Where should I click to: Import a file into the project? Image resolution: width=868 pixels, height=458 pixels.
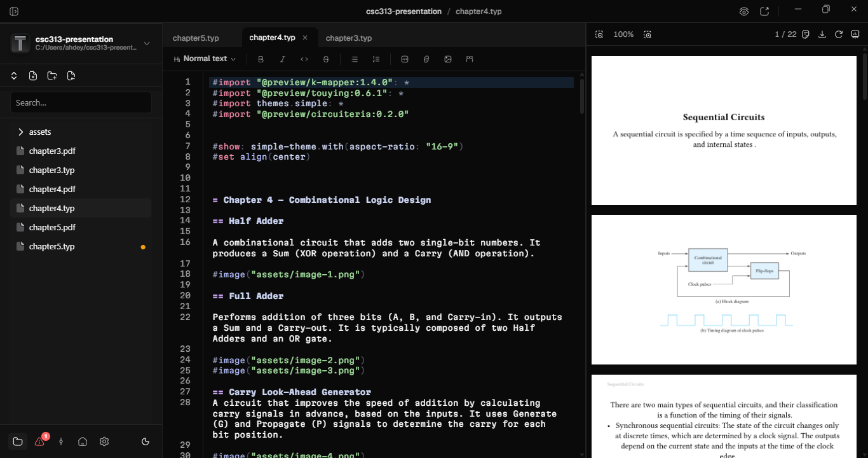[x=71, y=76]
